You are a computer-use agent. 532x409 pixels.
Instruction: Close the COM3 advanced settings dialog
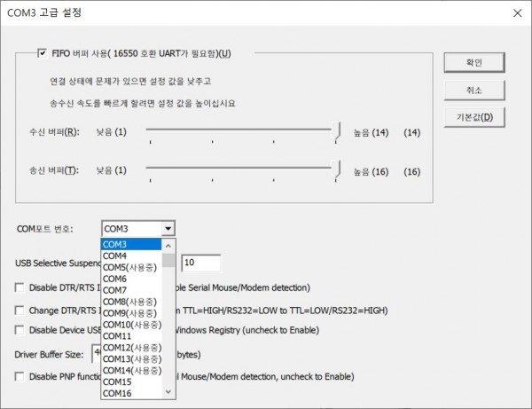point(516,12)
